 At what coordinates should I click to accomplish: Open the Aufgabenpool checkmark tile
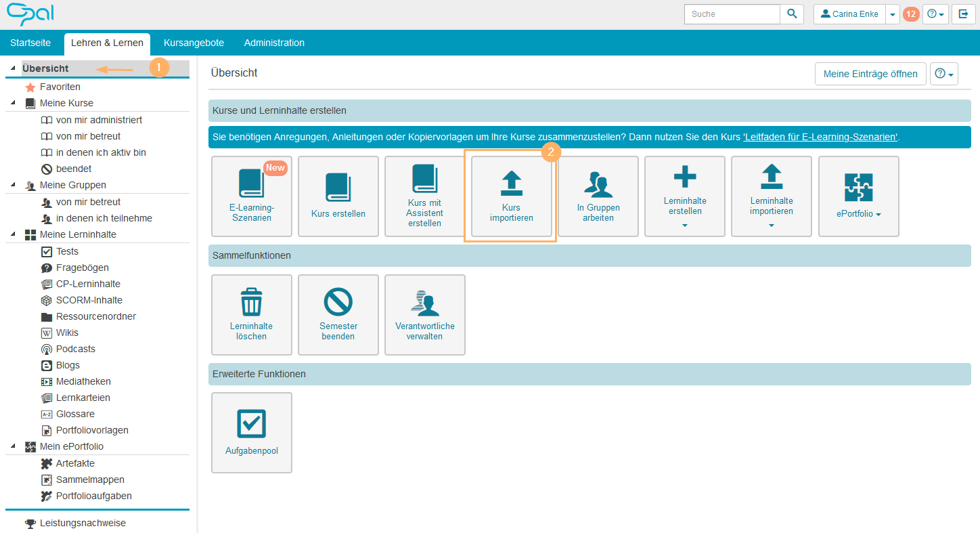pos(252,433)
